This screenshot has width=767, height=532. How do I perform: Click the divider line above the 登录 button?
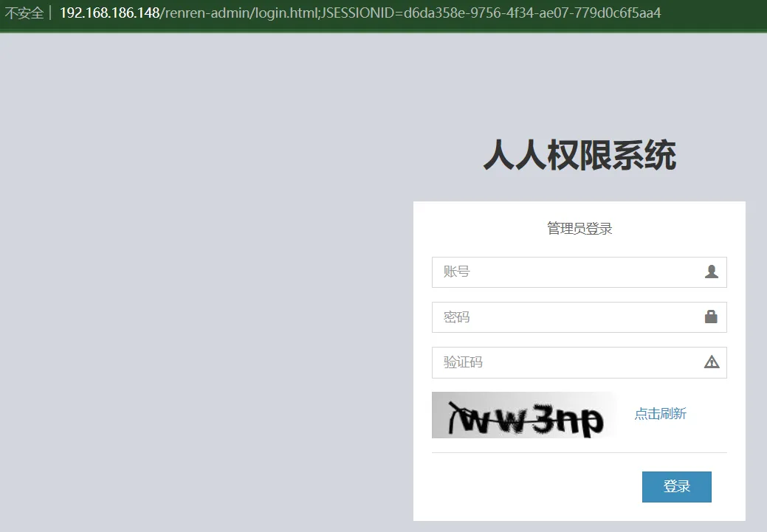coord(579,452)
